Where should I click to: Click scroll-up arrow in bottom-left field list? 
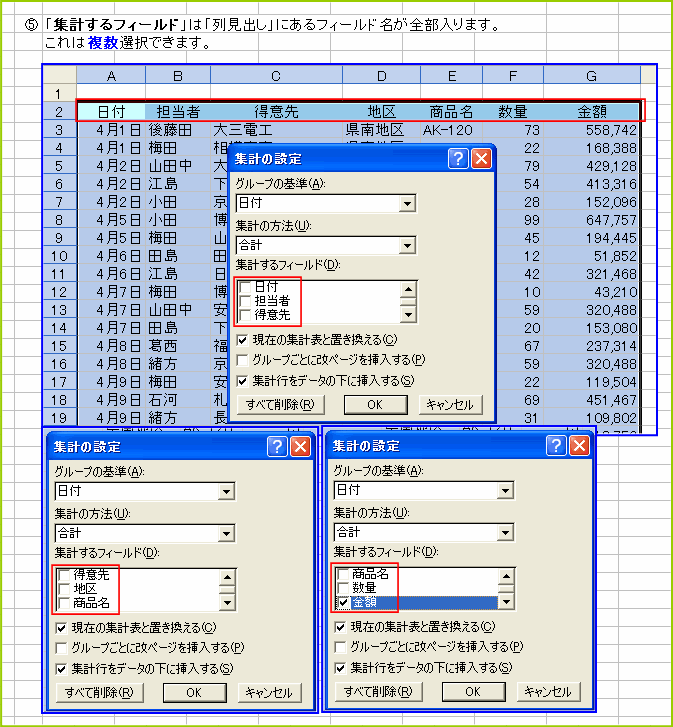pos(227,578)
